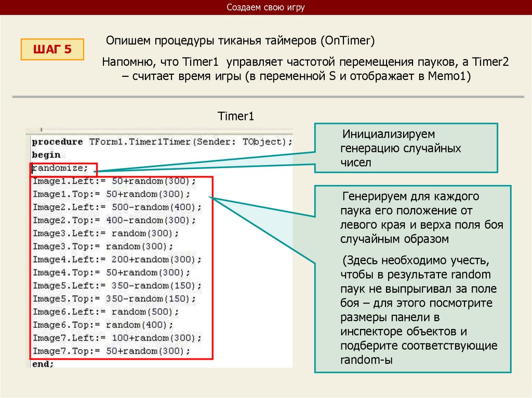Click the line 'procedure TForm1.Timer1Timer(Sender: TObject);'
This screenshot has height=398, width=532.
tap(162, 142)
